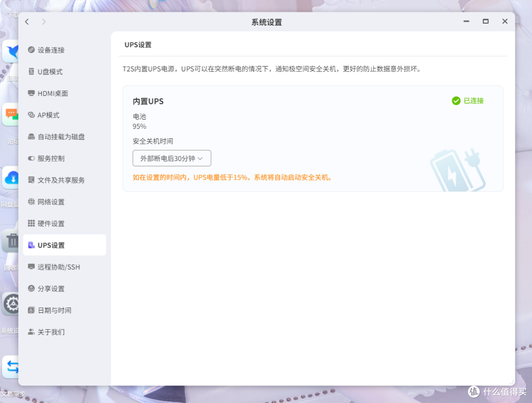Image resolution: width=532 pixels, height=403 pixels.
Task: Maximize the 系统设置 window
Action: (486, 21)
